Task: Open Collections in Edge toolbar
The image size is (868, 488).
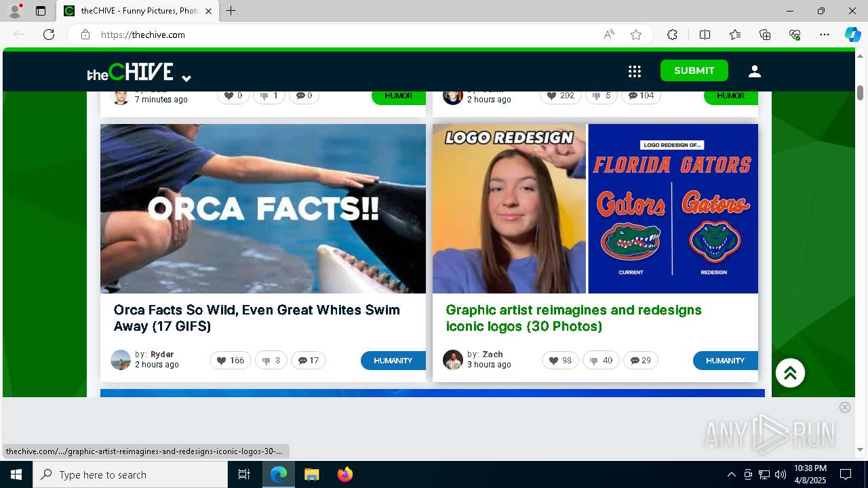Action: (765, 35)
